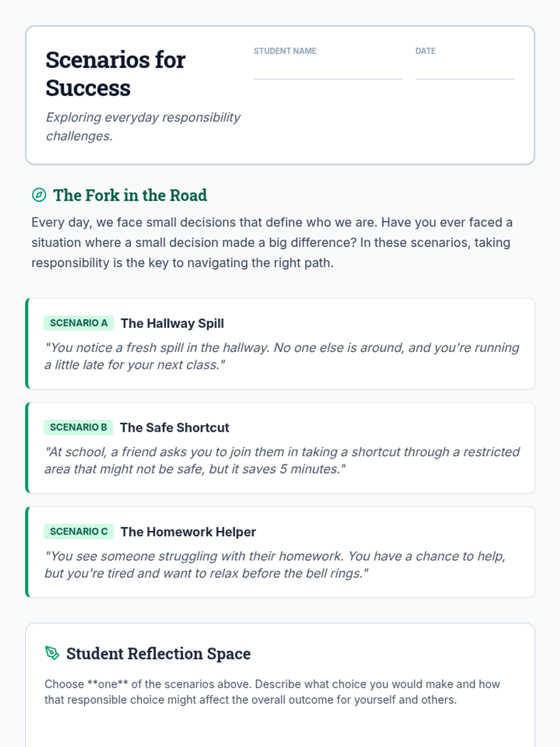This screenshot has width=560, height=747.
Task: Click The Fork in the Road heading
Action: coord(130,195)
